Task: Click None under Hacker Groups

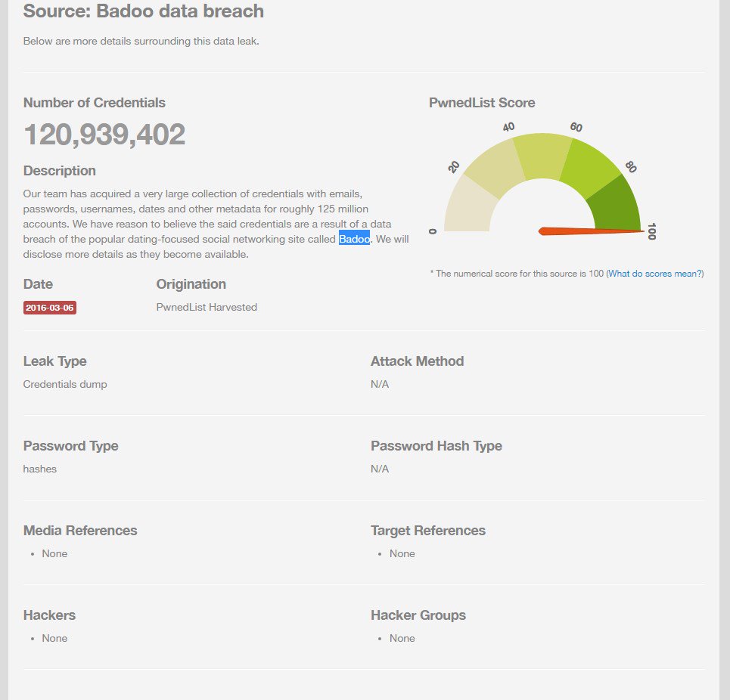Action: pos(402,638)
